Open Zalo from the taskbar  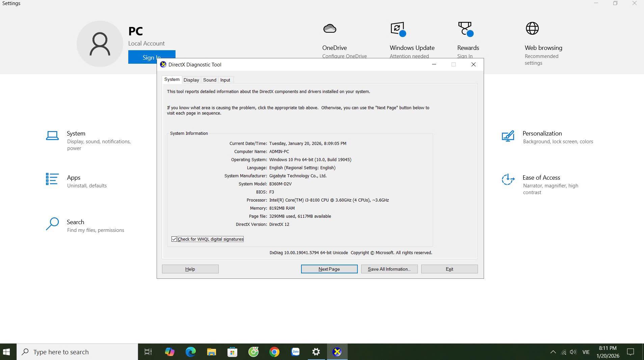(295, 352)
